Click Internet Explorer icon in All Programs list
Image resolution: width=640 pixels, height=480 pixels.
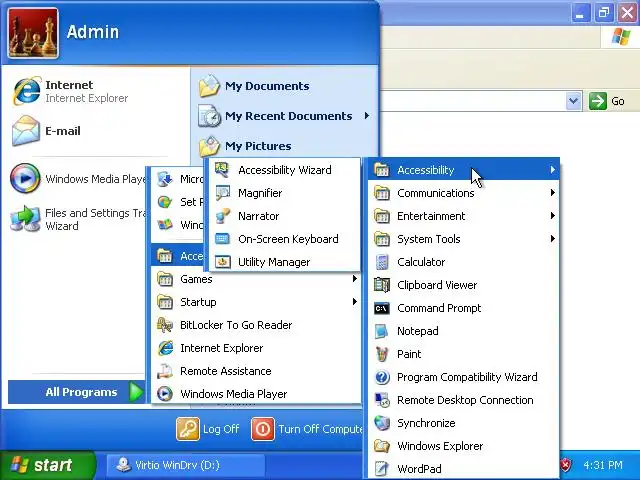pyautogui.click(x=165, y=348)
